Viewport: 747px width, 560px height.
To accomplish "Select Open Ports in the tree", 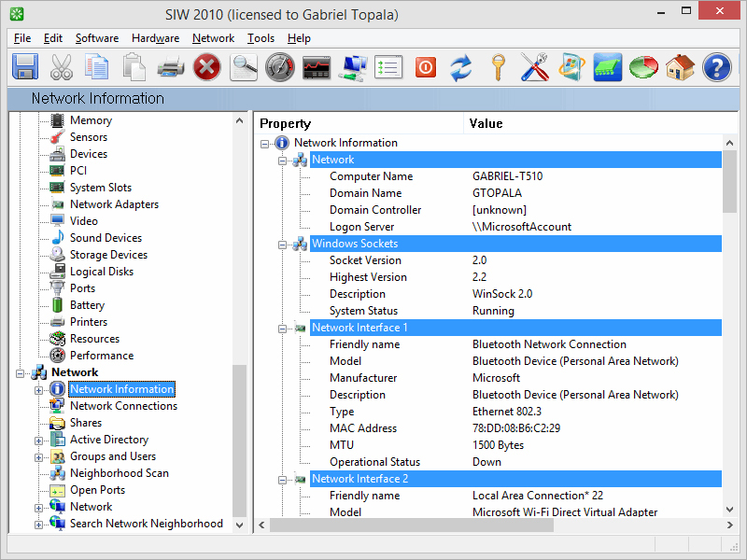I will [x=97, y=489].
